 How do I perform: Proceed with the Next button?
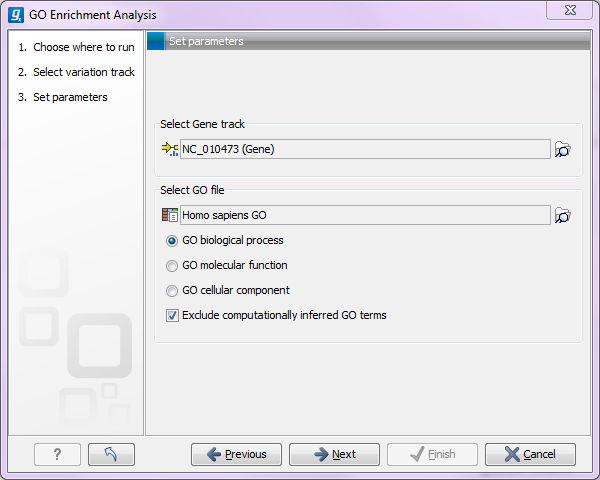pos(334,454)
